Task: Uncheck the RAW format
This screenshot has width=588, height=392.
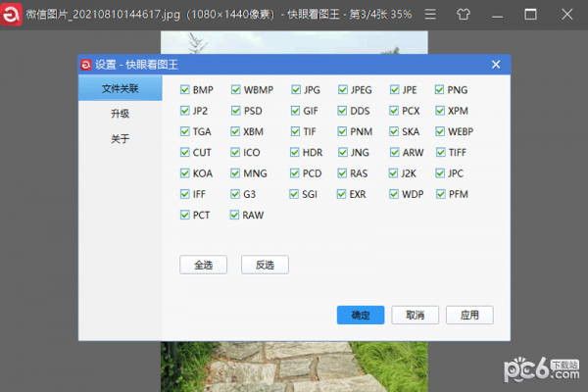Action: coord(234,215)
